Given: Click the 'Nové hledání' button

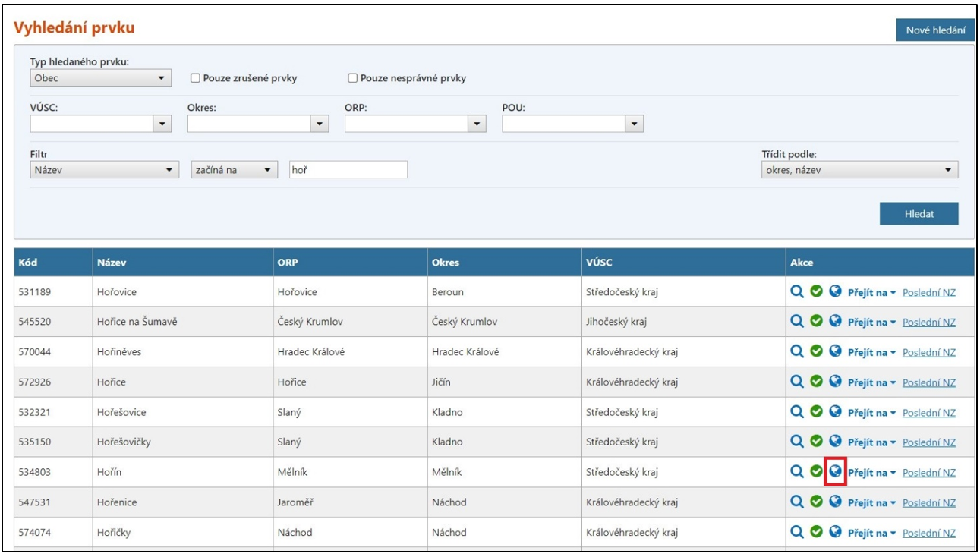Looking at the screenshot, I should pyautogui.click(x=934, y=30).
